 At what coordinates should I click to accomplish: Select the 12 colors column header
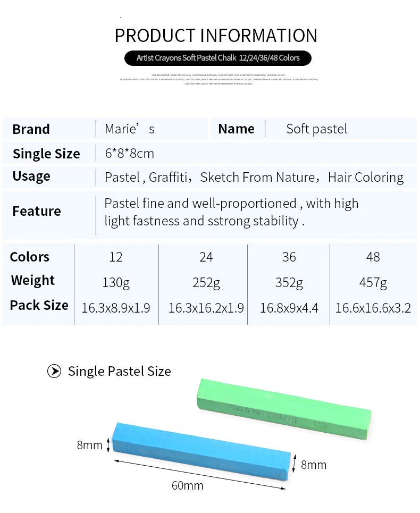(x=116, y=257)
